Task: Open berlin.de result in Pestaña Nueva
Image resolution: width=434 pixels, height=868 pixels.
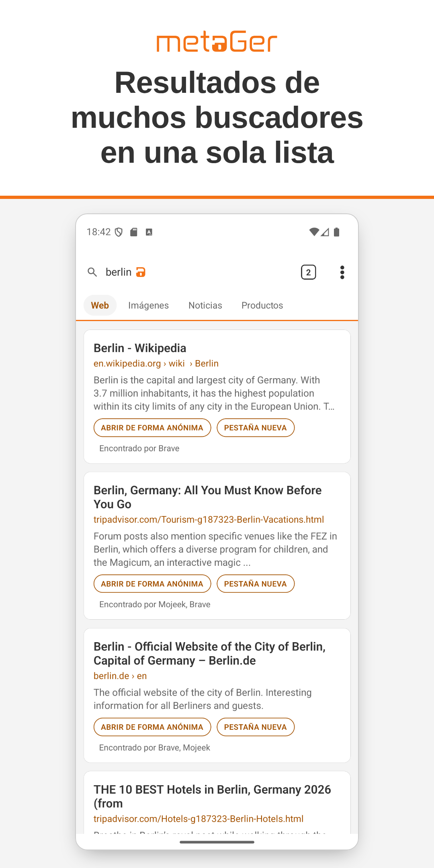Action: click(x=256, y=727)
